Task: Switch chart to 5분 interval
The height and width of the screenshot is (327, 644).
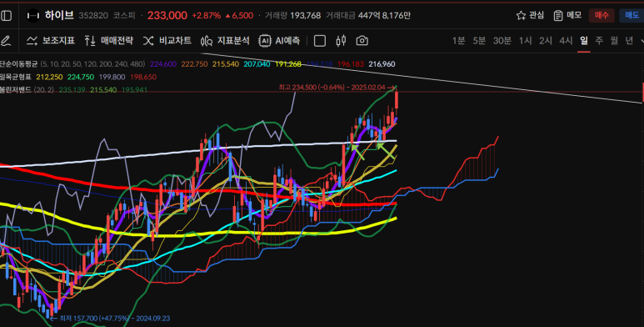Action: click(479, 41)
